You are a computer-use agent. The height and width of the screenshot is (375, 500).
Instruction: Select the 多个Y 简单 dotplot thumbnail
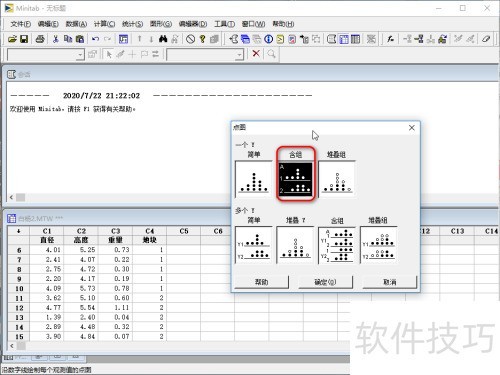pyautogui.click(x=254, y=245)
